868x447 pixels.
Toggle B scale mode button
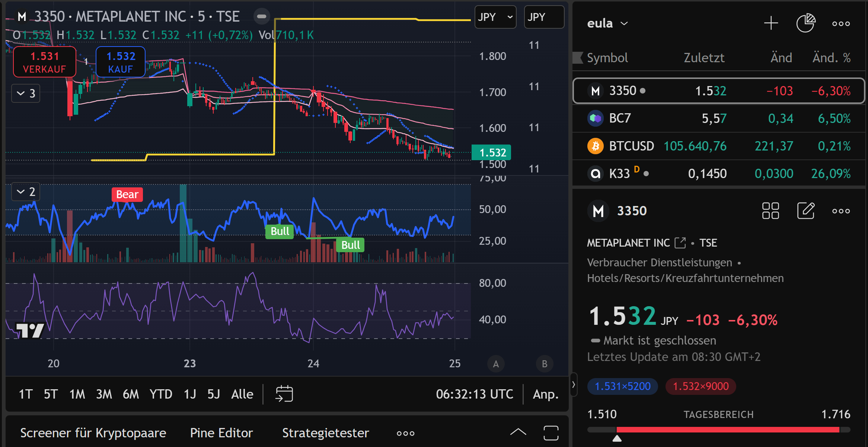click(545, 364)
